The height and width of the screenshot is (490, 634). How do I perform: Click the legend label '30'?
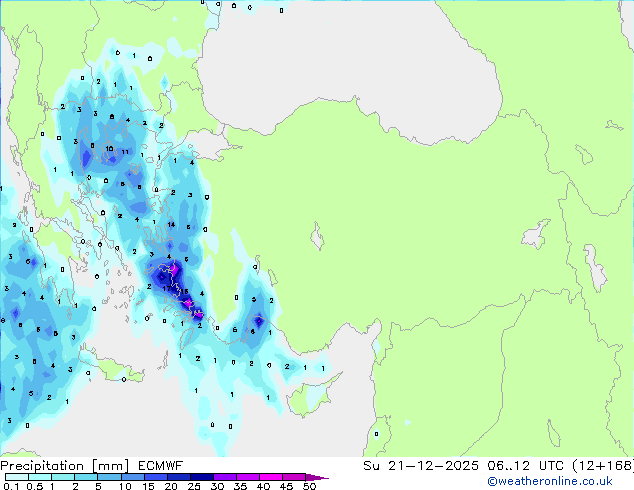coord(217,486)
